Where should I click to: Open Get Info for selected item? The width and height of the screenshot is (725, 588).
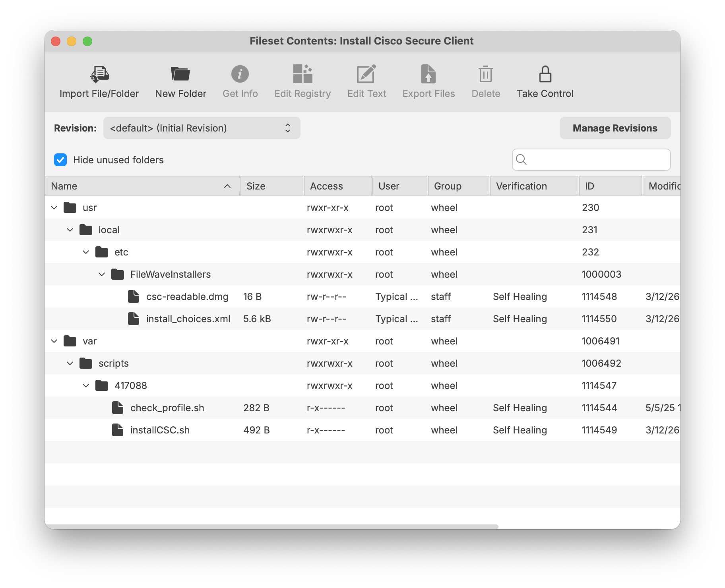[x=240, y=74]
